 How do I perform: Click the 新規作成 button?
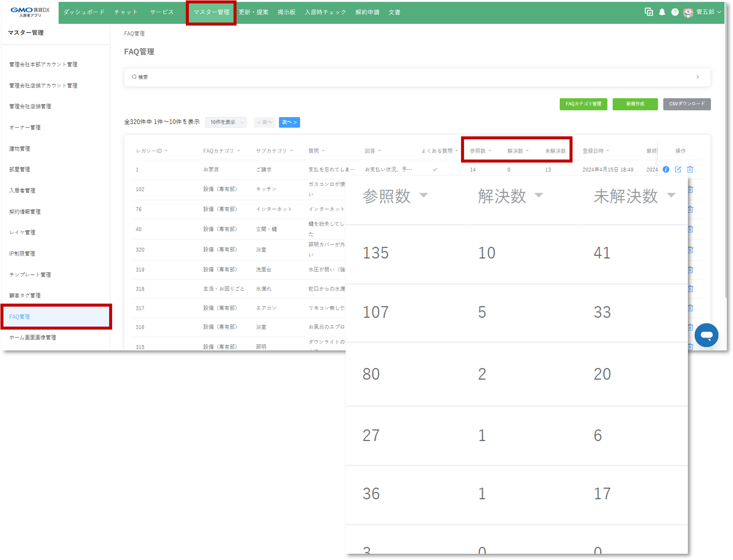click(x=635, y=104)
